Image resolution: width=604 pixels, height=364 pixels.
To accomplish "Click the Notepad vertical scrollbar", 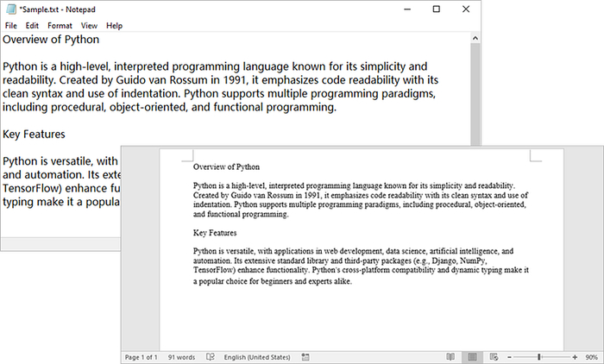I will [x=475, y=86].
